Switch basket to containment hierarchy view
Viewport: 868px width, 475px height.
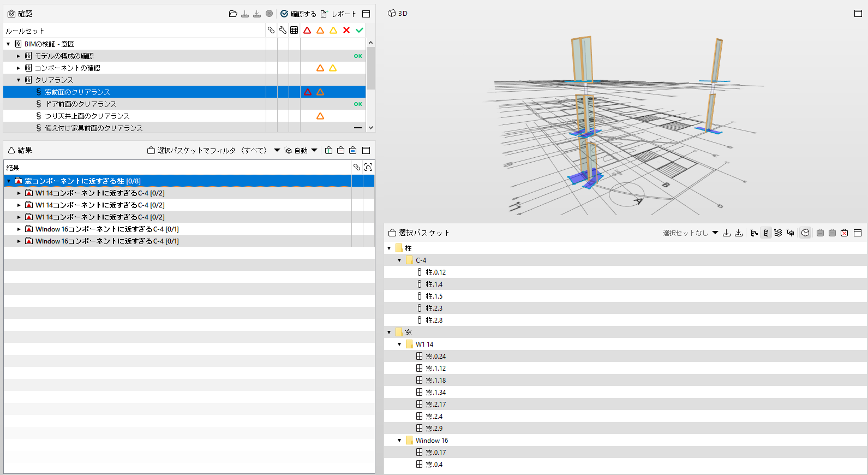754,233
